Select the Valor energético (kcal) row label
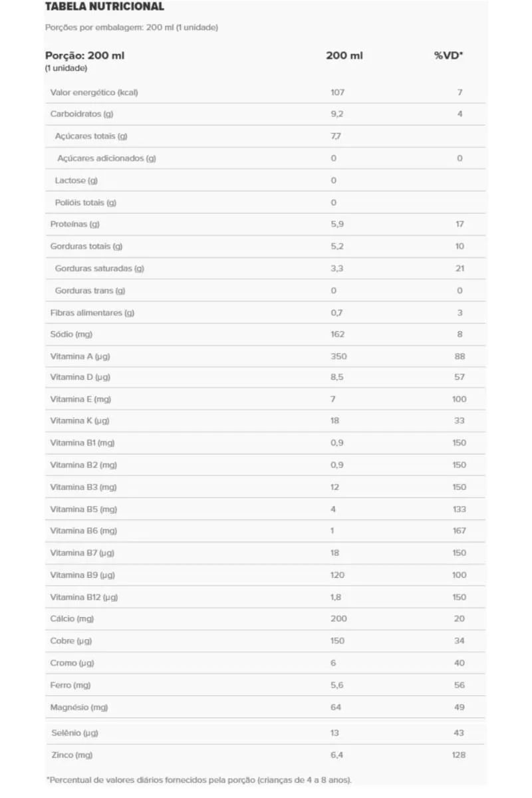This screenshot has height=798, width=532. 94,92
